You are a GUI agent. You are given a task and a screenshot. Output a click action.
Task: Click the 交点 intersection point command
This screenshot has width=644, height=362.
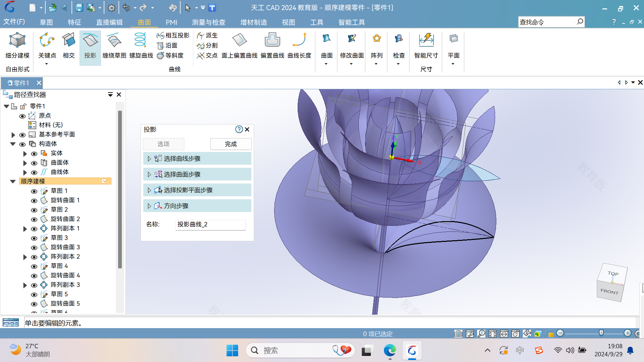point(207,55)
